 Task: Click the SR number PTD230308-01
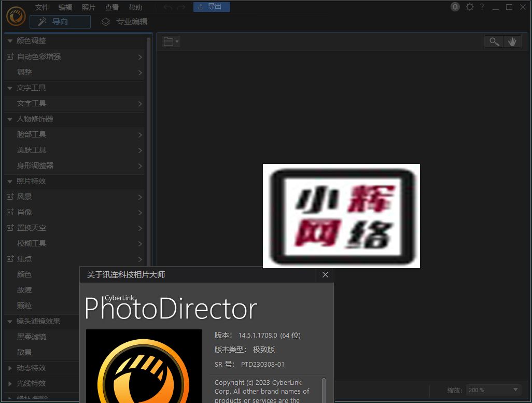point(262,365)
